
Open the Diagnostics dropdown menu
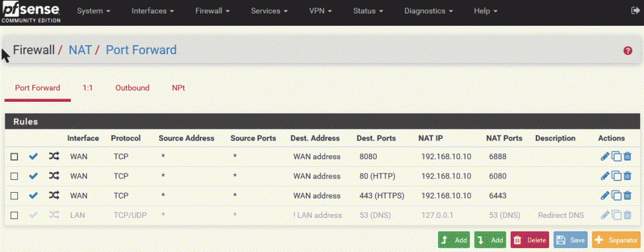pyautogui.click(x=428, y=11)
